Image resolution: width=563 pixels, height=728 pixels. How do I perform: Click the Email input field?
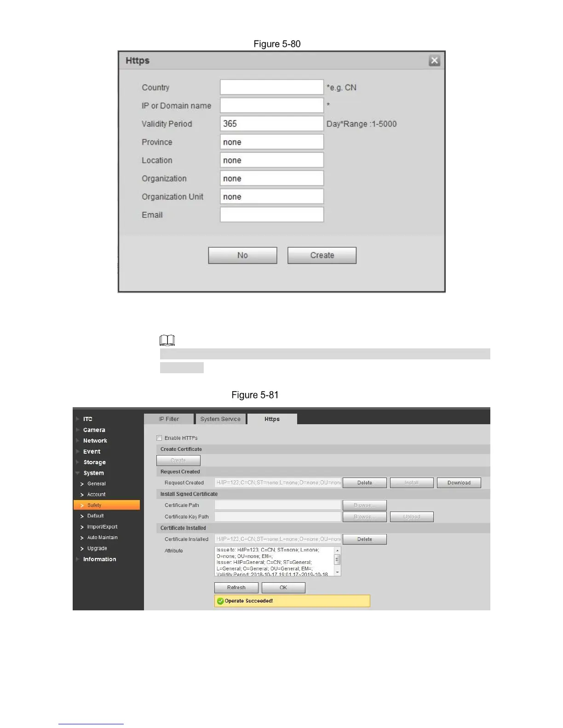[272, 215]
